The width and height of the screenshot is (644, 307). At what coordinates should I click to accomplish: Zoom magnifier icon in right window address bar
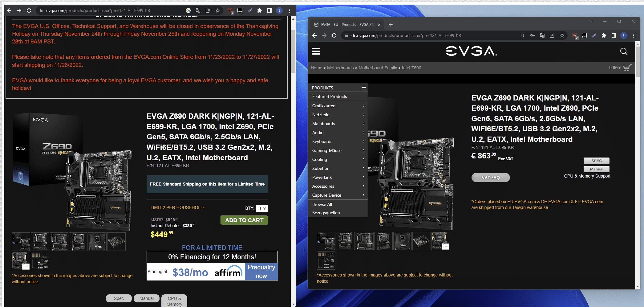click(523, 35)
